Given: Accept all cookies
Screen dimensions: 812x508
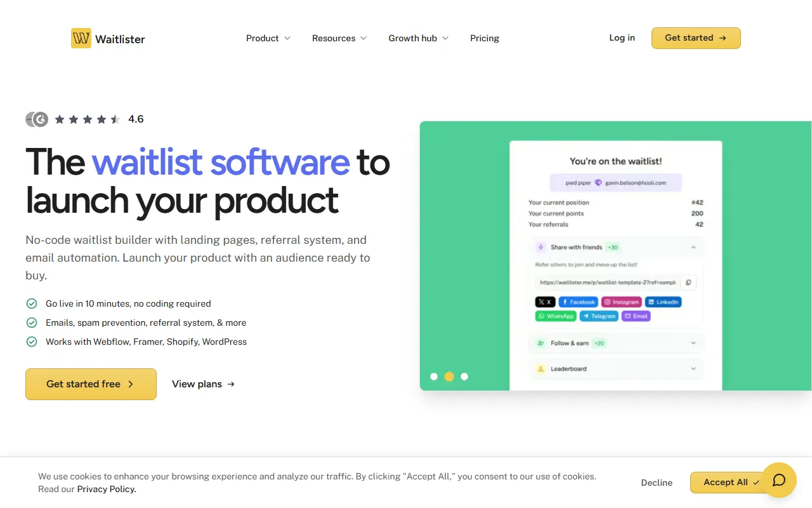Looking at the screenshot, I should (x=731, y=483).
